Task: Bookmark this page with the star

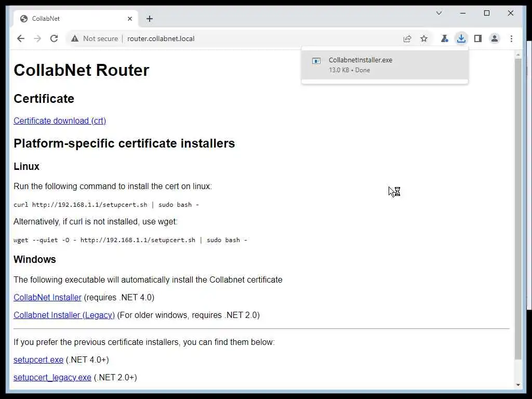Action: [x=424, y=38]
